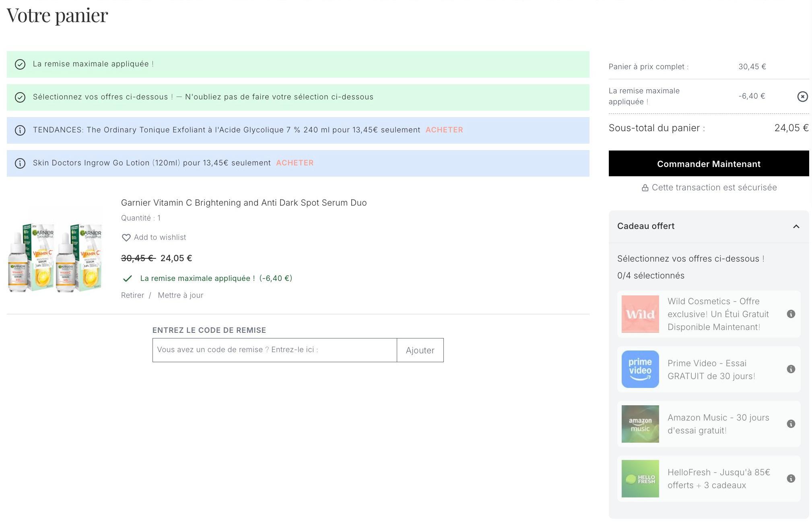Collapse the Cadeau offert section chevron
The height and width of the screenshot is (528, 812).
pos(796,227)
